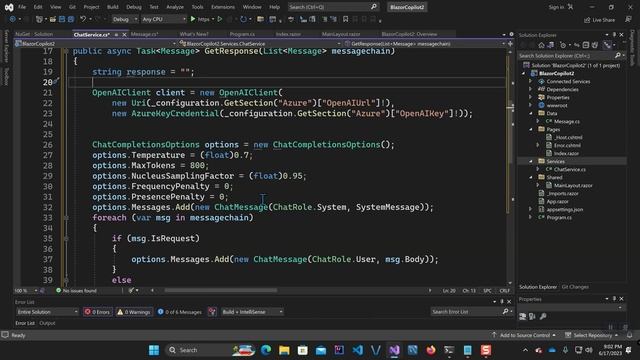640x360 pixels.
Task: Open the BlazorCopilot2 project navigation dropdown
Action: coord(96,43)
